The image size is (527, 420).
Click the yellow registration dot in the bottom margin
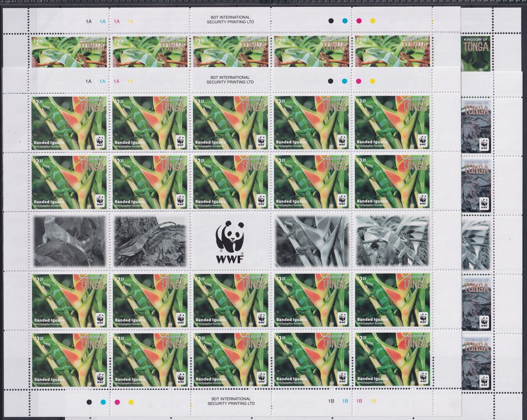point(131,402)
